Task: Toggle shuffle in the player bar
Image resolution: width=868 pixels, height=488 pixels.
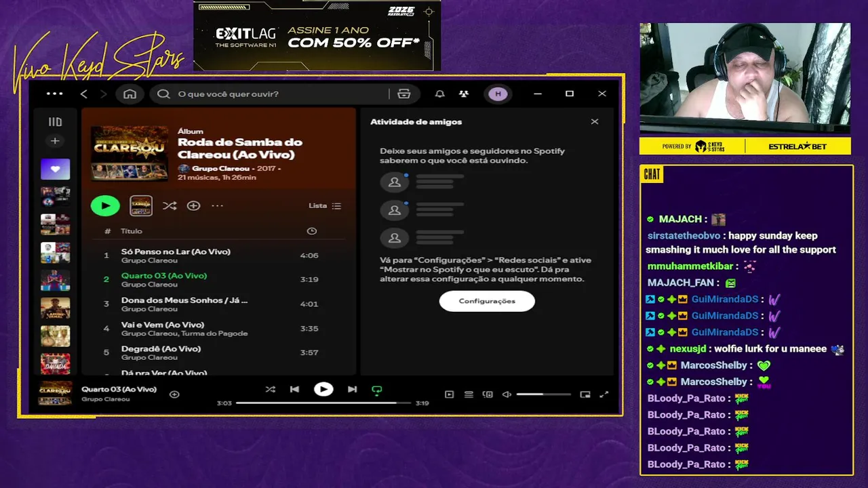Action: click(271, 389)
